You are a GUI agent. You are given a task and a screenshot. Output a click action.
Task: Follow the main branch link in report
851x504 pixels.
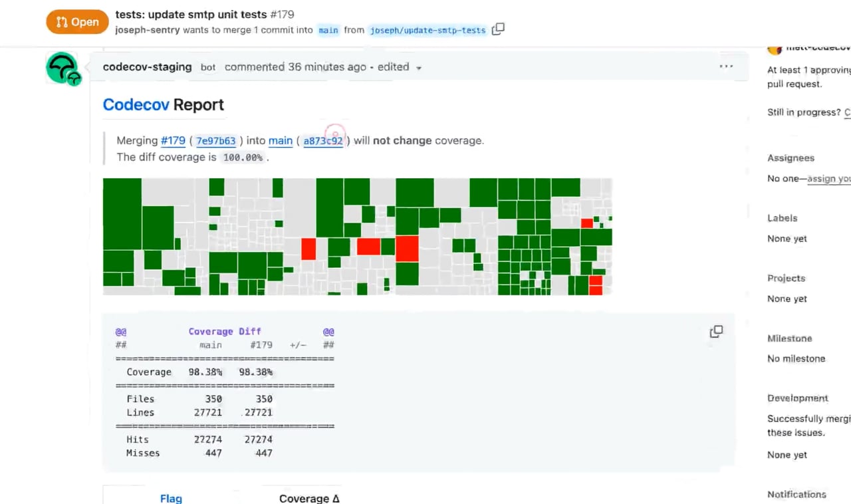281,140
